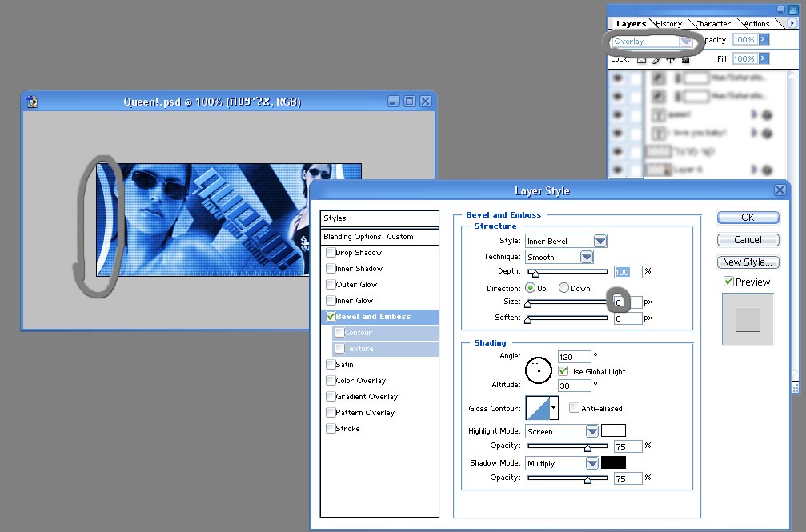Click the New Style... button
The image size is (806, 532).
click(x=748, y=262)
